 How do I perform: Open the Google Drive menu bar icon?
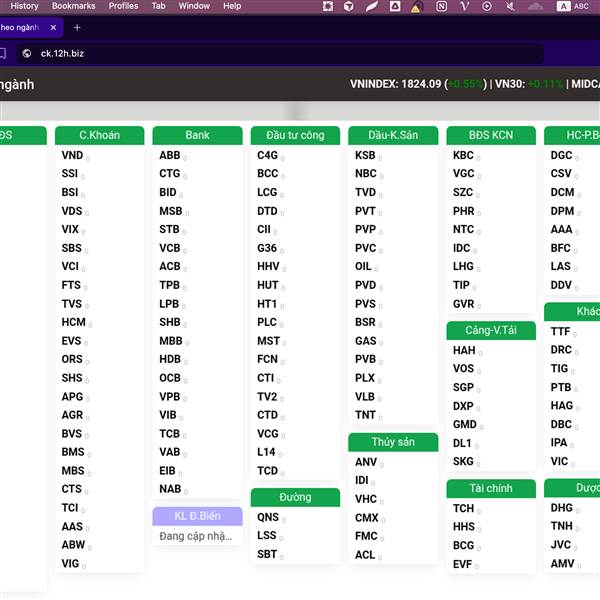(395, 6)
